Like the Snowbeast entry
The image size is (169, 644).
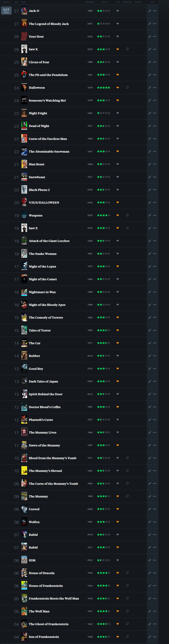118,177
